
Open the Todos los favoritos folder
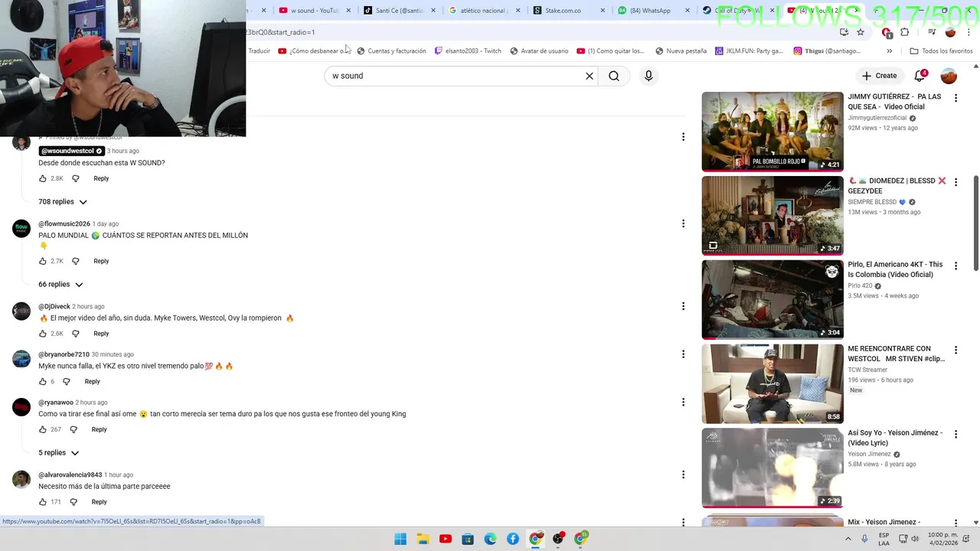[941, 51]
